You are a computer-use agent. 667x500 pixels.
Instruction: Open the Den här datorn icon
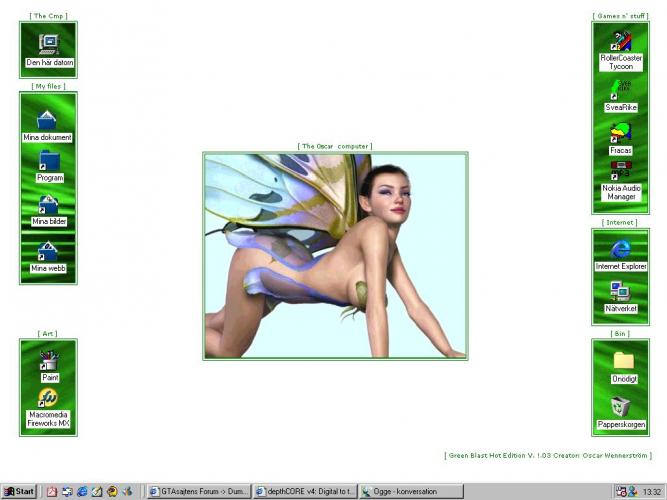pyautogui.click(x=48, y=45)
